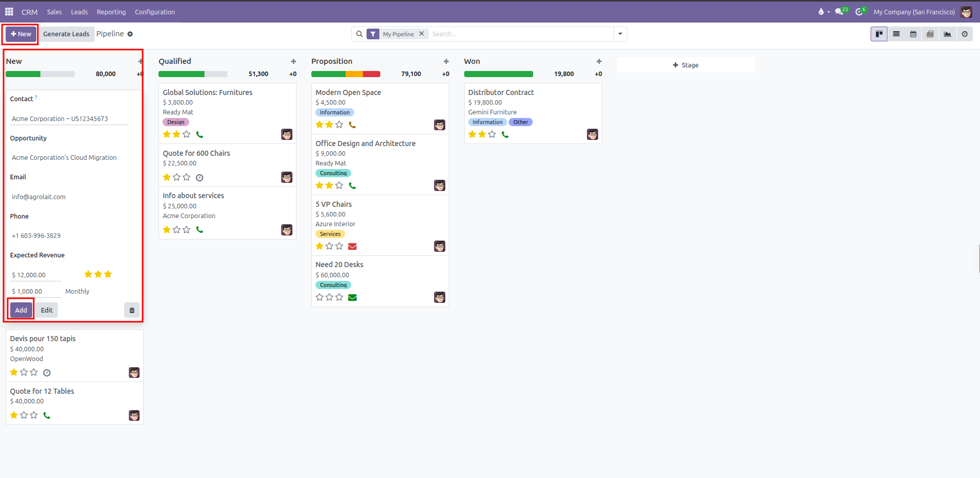Set second priority star on Devis pour 150 tapis
980x478 pixels.
(x=24, y=372)
